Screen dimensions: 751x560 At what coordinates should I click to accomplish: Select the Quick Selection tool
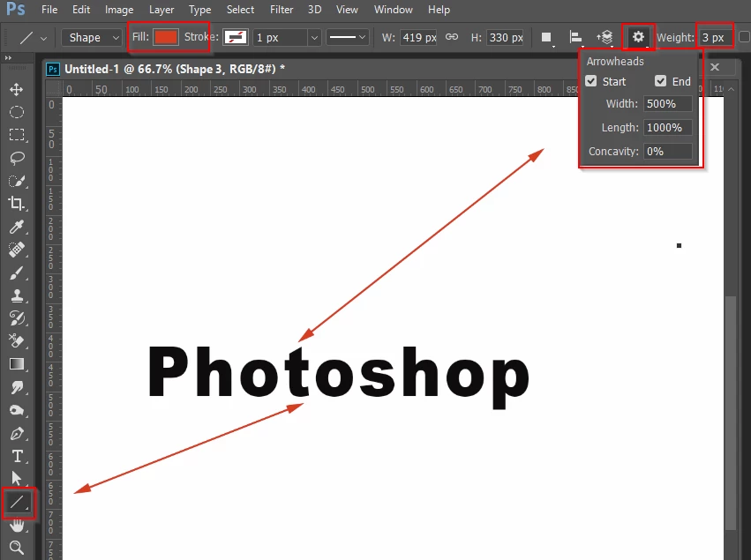pos(17,181)
